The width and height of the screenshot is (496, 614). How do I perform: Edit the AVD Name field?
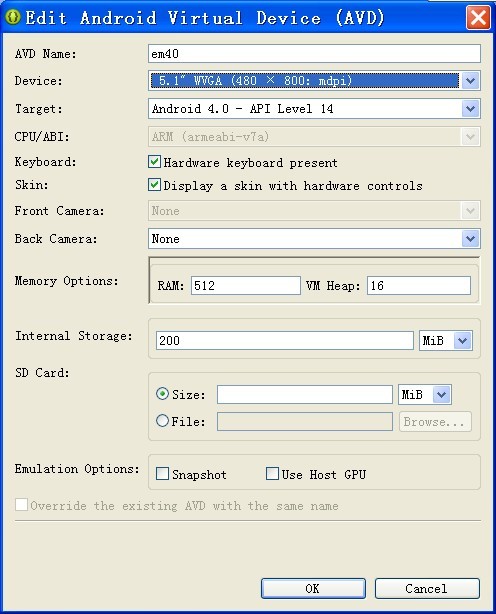click(314, 54)
